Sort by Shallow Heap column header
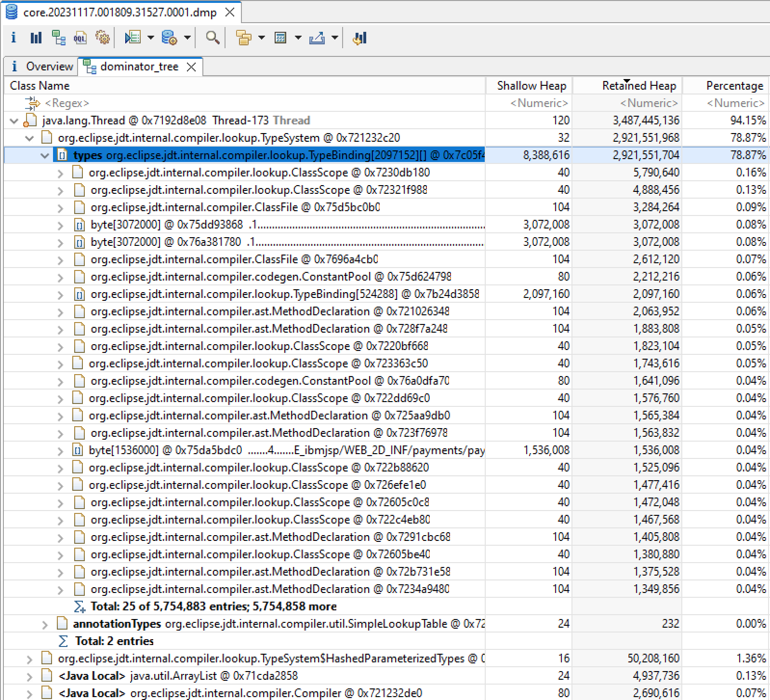This screenshot has width=770, height=700. pyautogui.click(x=529, y=85)
